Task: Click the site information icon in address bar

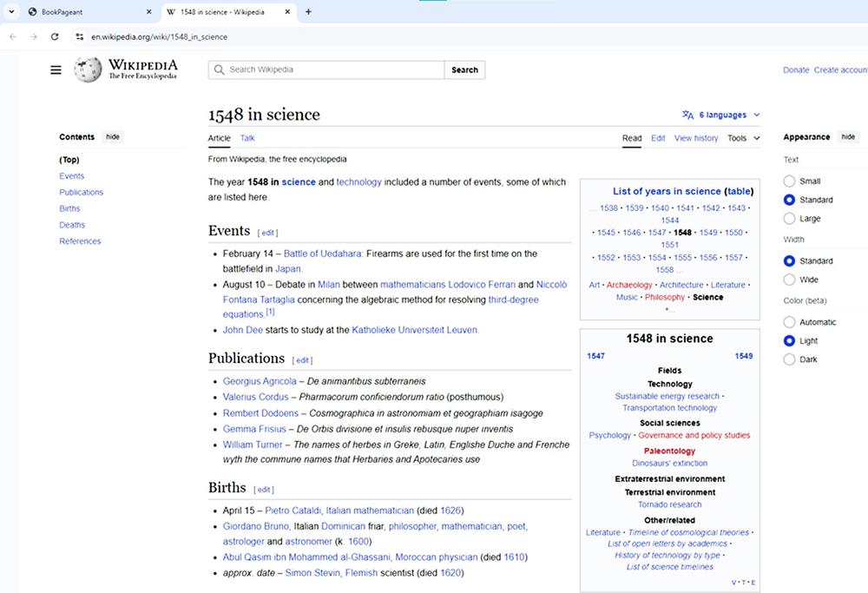Action: 79,36
